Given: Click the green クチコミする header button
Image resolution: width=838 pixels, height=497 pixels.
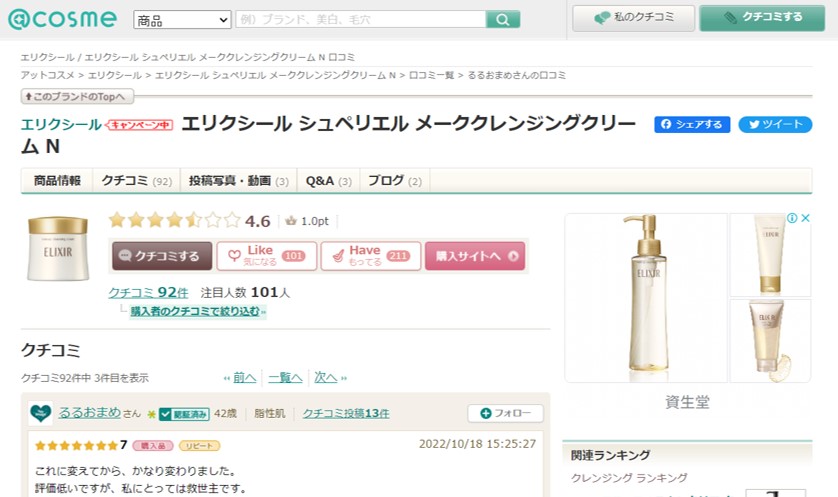Looking at the screenshot, I should 762,18.
